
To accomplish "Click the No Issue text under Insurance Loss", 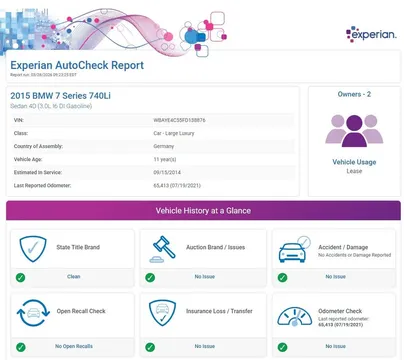I will (205, 346).
